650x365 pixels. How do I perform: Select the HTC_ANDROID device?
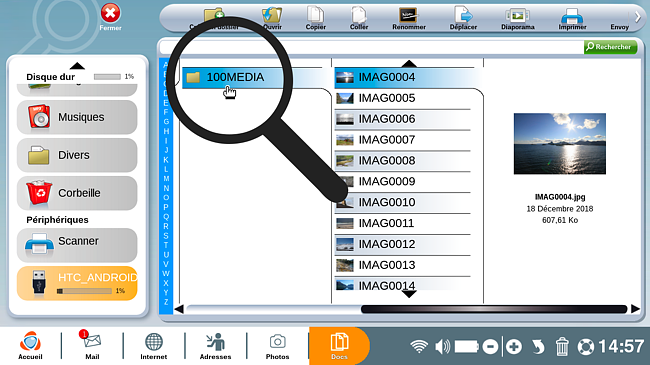click(77, 283)
